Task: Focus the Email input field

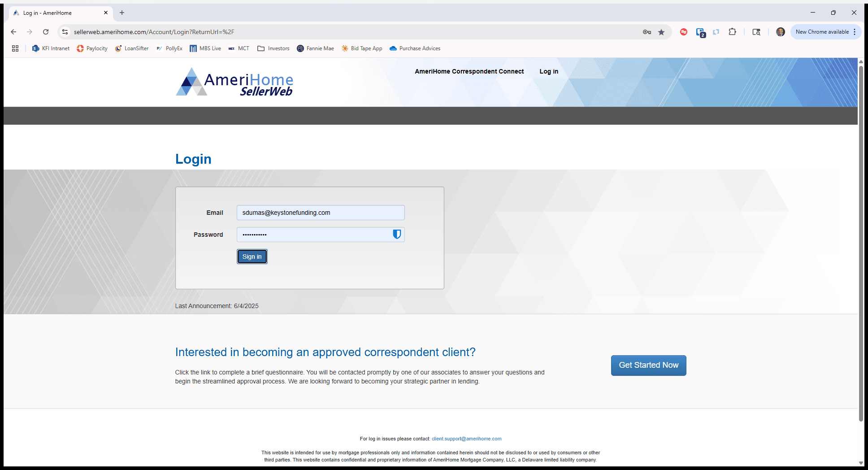Action: coord(321,213)
